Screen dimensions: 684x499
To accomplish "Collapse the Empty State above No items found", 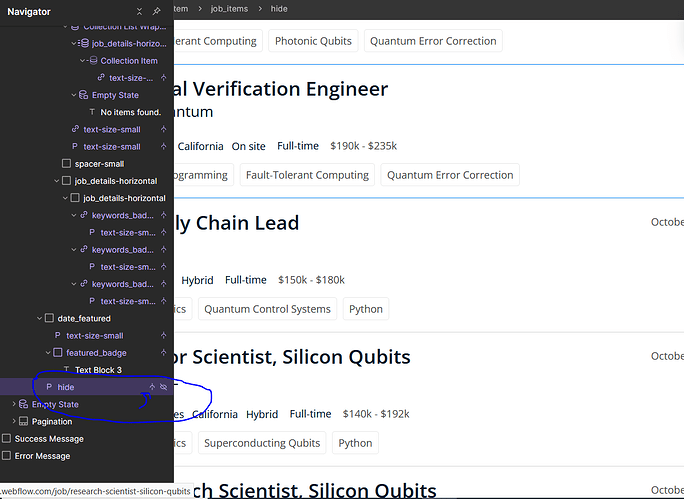I will click(x=73, y=95).
